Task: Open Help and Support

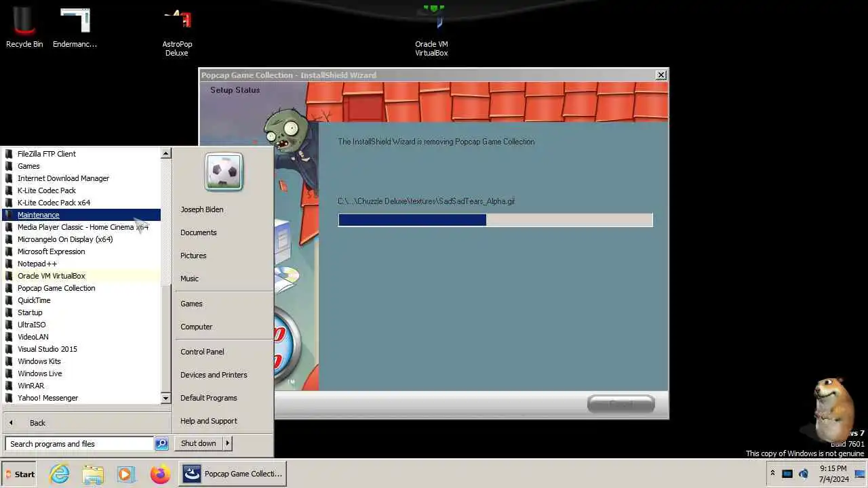Action: coord(209,421)
